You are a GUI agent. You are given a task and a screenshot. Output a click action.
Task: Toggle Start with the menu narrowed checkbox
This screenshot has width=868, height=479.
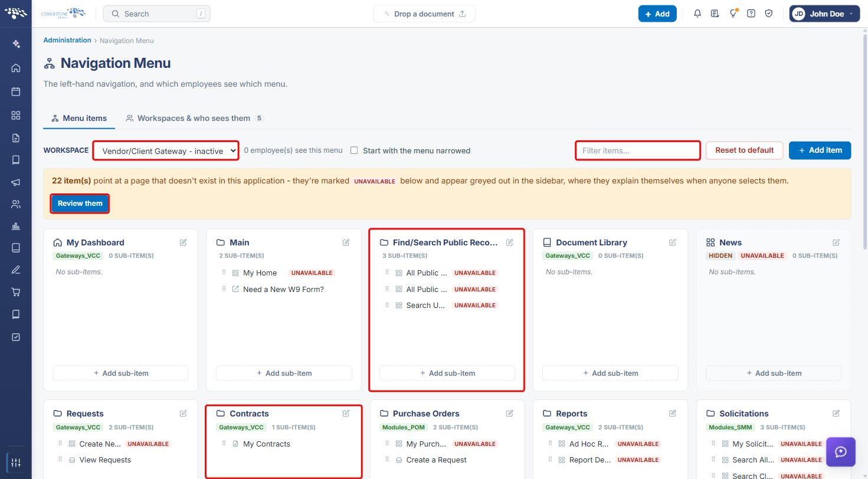[x=354, y=150]
